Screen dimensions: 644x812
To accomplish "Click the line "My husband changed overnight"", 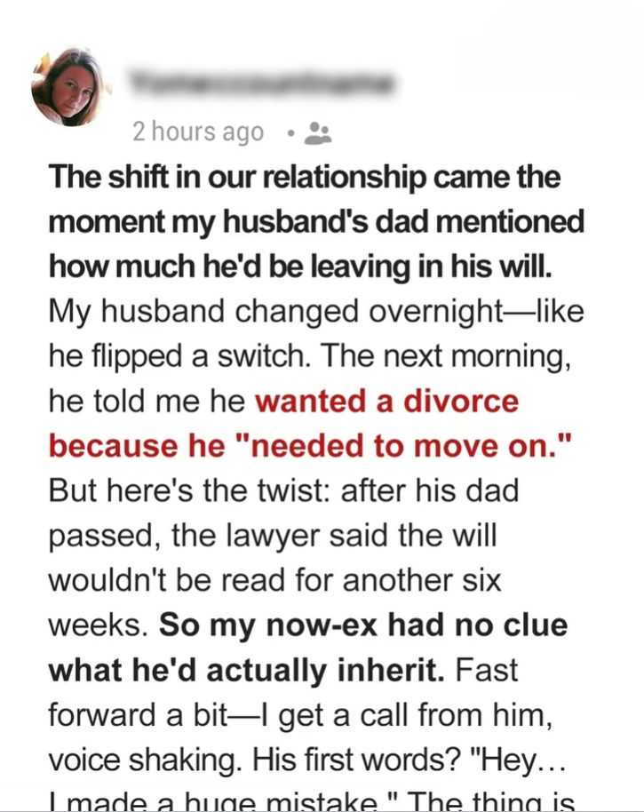I will [315, 311].
